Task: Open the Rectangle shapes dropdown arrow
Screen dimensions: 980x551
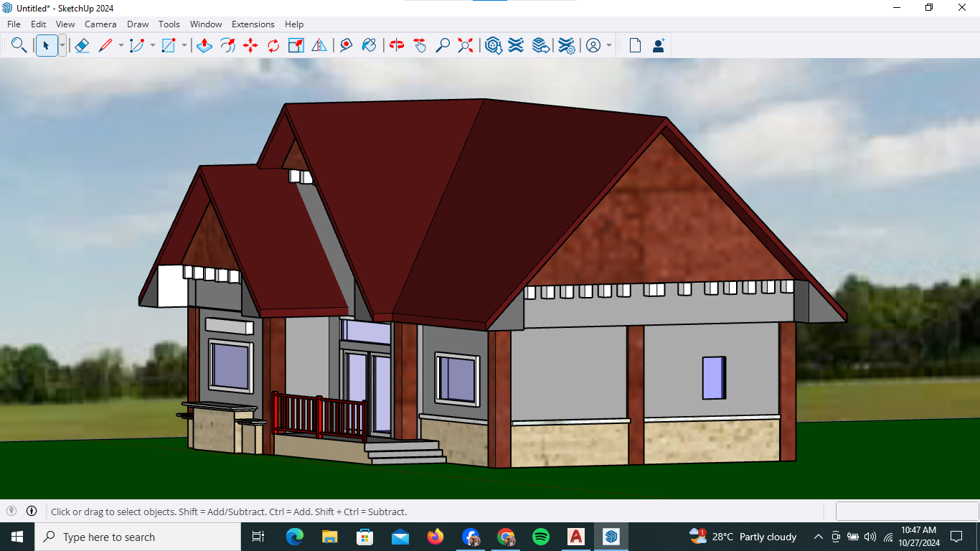Action: [x=184, y=45]
